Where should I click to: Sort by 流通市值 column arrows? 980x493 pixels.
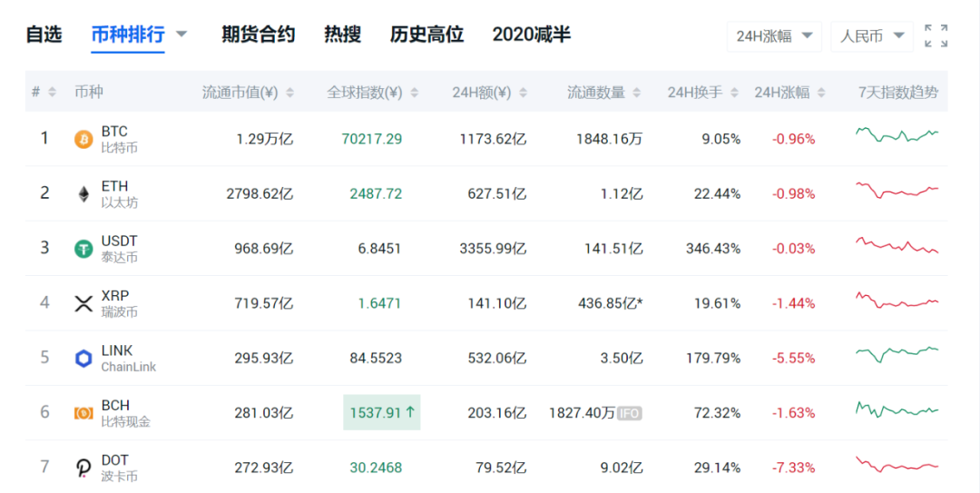click(x=290, y=93)
